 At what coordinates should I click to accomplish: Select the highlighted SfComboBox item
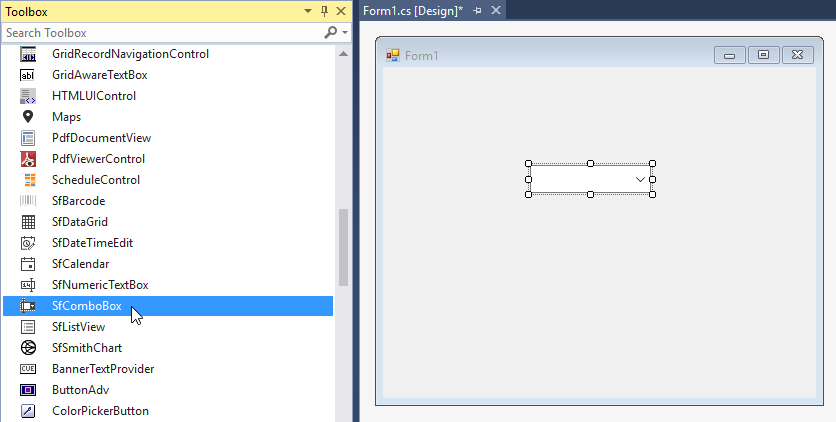168,306
